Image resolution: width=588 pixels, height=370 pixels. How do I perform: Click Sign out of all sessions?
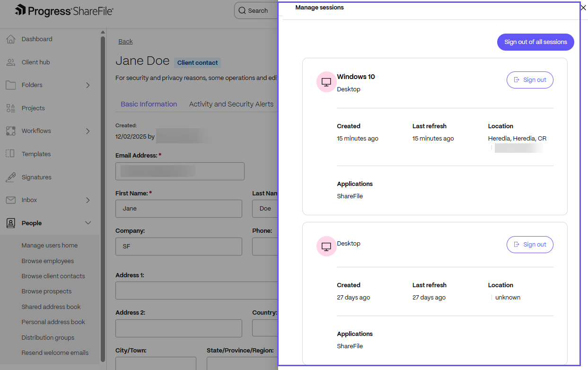coord(535,42)
